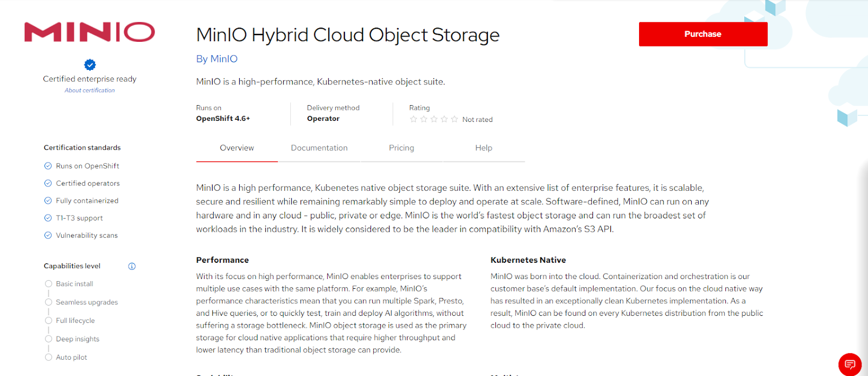
Task: Click the fifth rating star
Action: (x=455, y=119)
